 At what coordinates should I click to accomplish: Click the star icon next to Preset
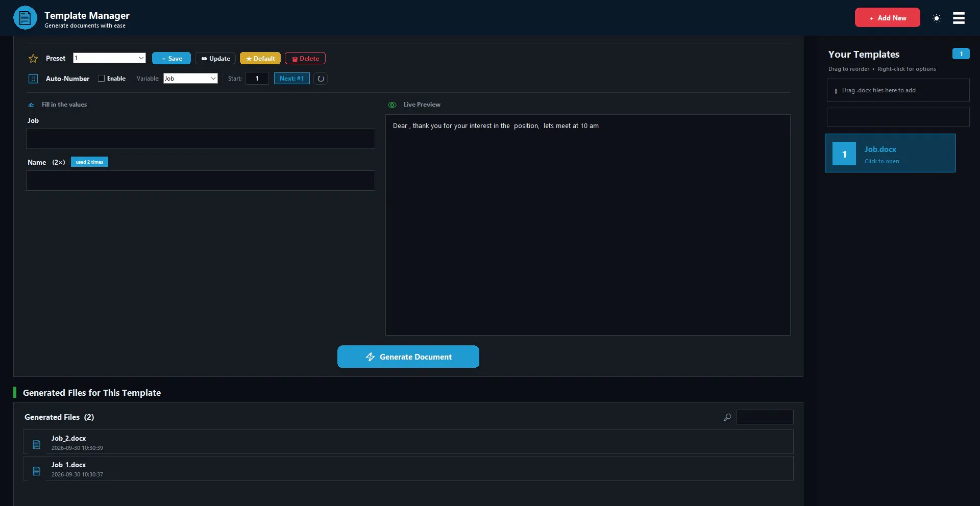[33, 59]
